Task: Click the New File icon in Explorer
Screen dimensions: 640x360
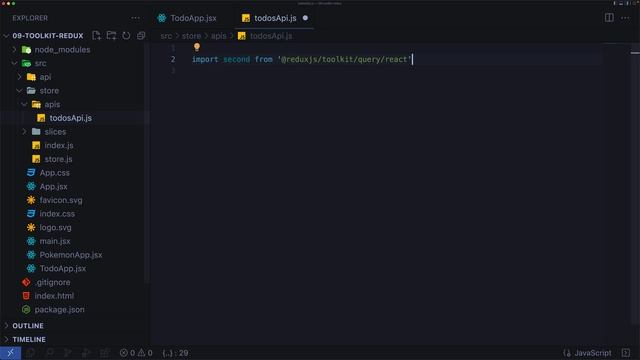Action: (96, 36)
